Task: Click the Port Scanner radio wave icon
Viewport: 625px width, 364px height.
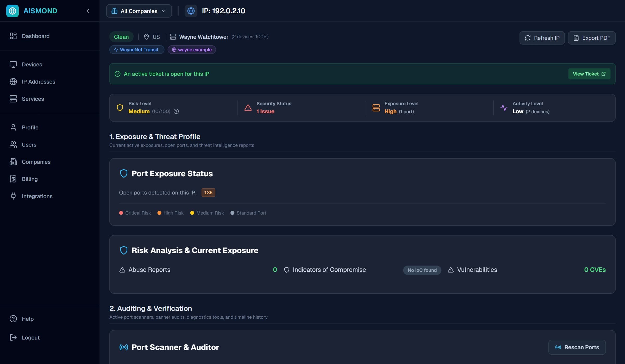Action: point(124,347)
